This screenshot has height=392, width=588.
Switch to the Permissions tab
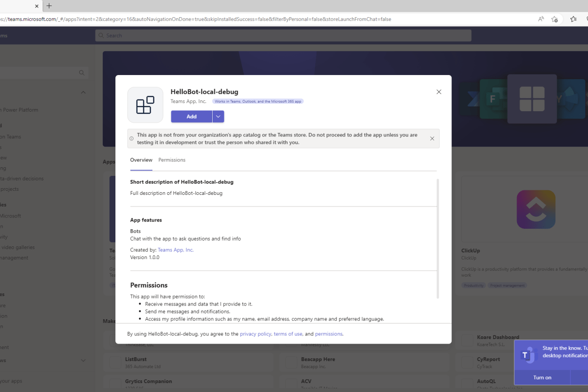coord(172,160)
